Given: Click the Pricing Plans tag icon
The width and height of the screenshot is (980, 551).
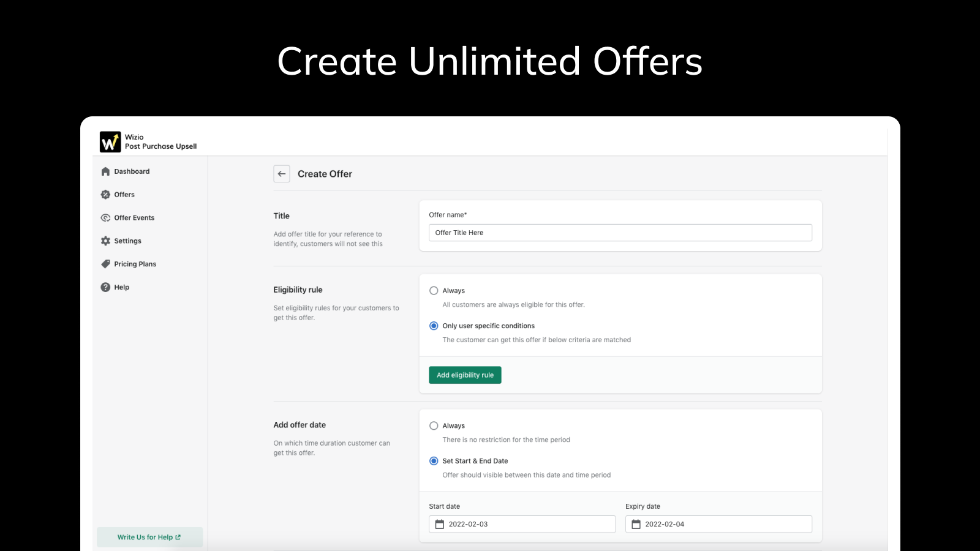Looking at the screenshot, I should pyautogui.click(x=105, y=264).
